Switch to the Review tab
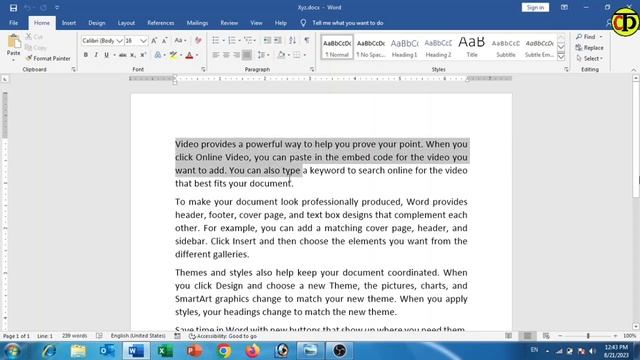640x360 pixels. (229, 23)
